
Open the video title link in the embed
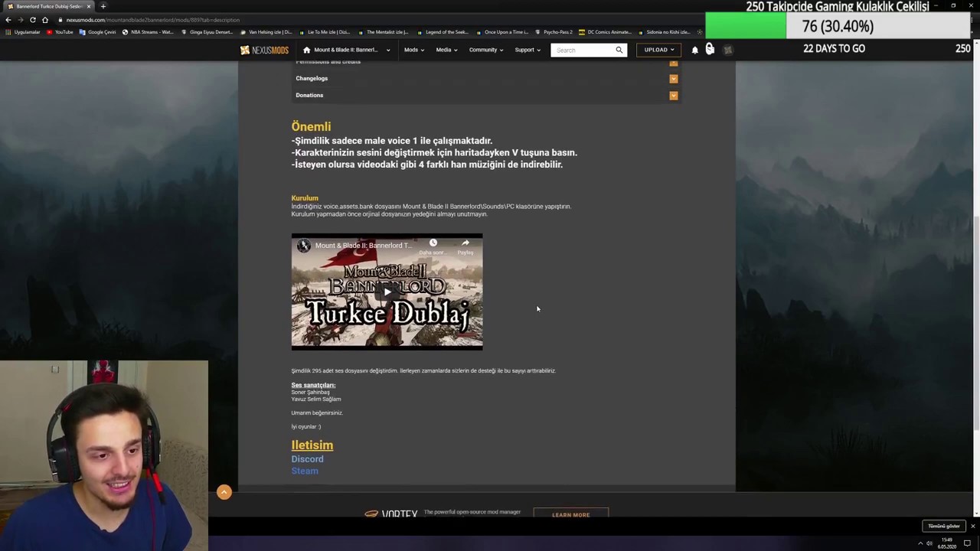point(363,246)
